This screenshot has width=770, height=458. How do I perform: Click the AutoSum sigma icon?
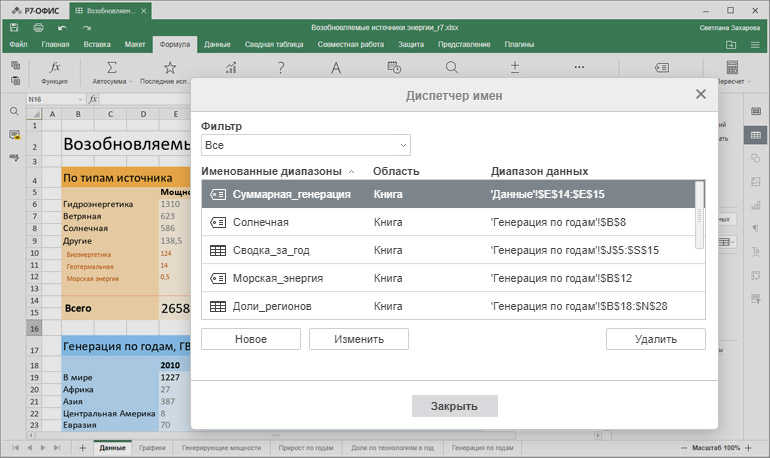(x=111, y=67)
